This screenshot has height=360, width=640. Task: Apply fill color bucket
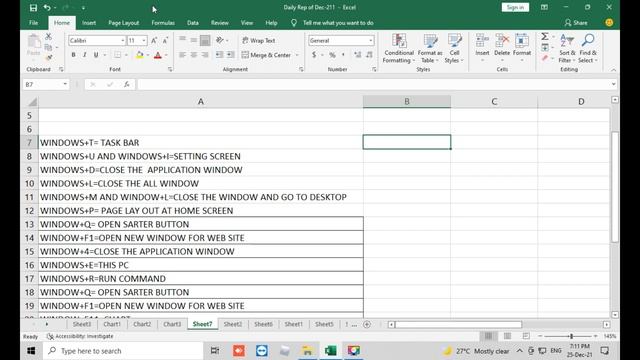click(x=140, y=55)
